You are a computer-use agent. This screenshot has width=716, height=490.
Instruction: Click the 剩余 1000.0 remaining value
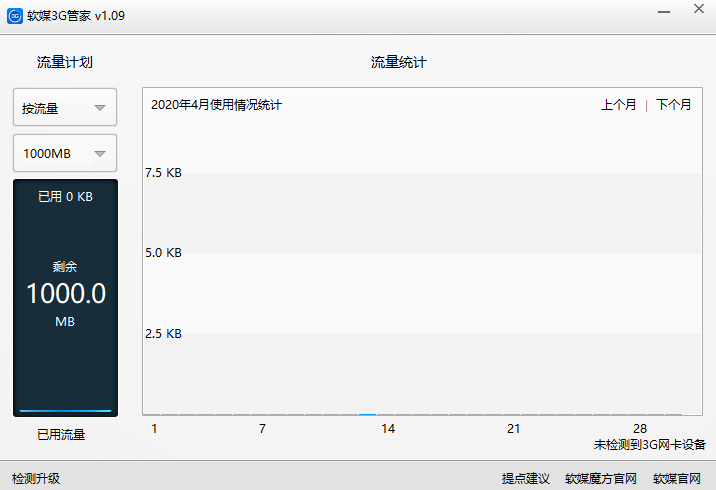[x=66, y=293]
